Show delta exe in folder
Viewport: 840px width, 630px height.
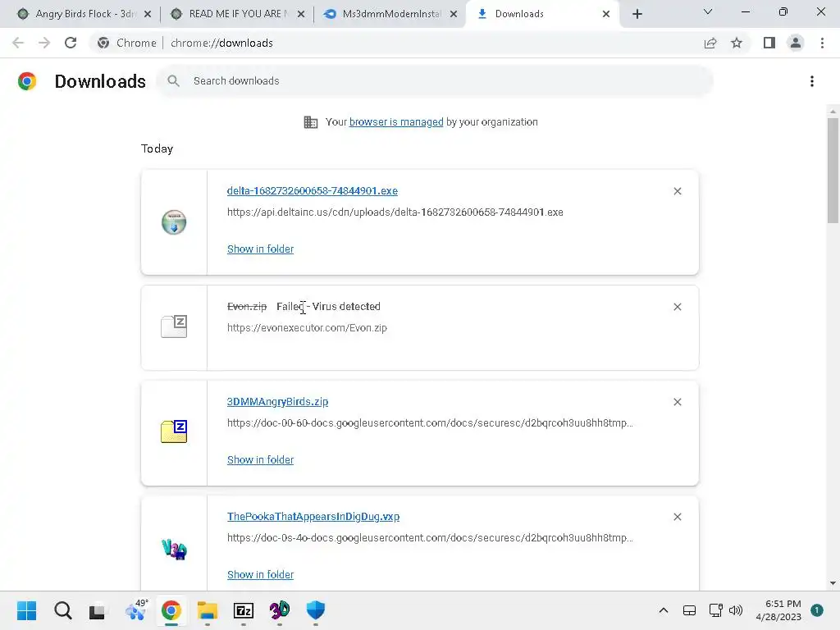260,249
